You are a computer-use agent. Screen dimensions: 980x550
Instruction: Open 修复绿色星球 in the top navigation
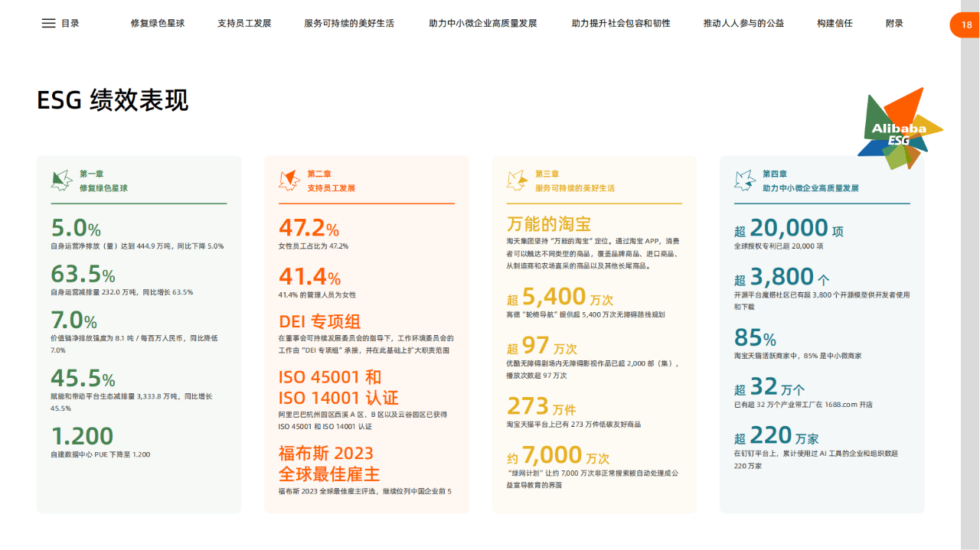(x=158, y=24)
